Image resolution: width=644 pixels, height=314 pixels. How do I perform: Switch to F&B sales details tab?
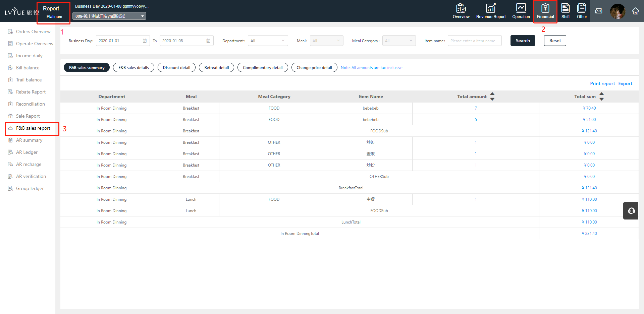(x=133, y=67)
